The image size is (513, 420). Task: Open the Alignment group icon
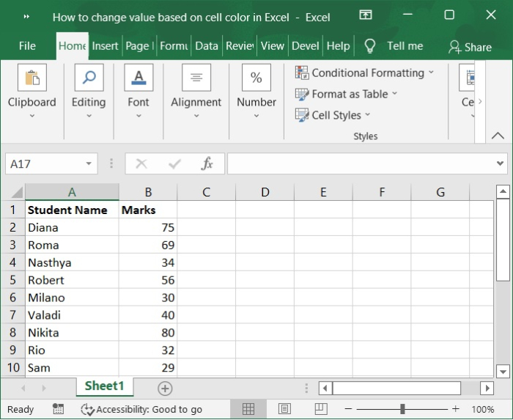tap(196, 78)
